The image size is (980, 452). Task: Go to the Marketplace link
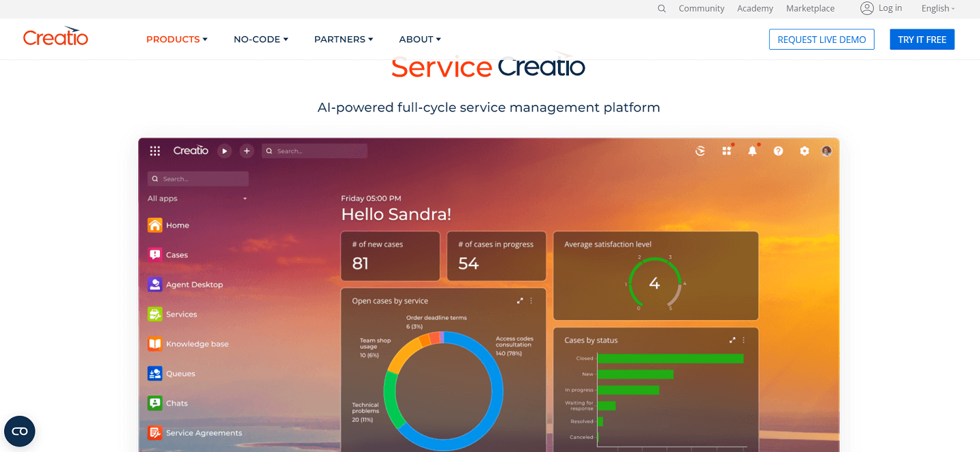click(x=810, y=8)
